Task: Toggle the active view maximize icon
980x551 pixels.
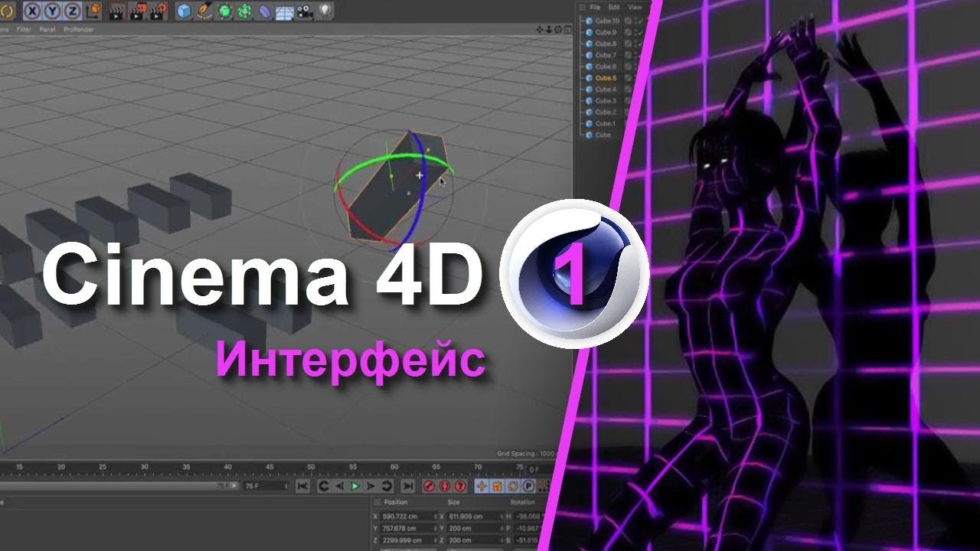Action: [x=567, y=29]
